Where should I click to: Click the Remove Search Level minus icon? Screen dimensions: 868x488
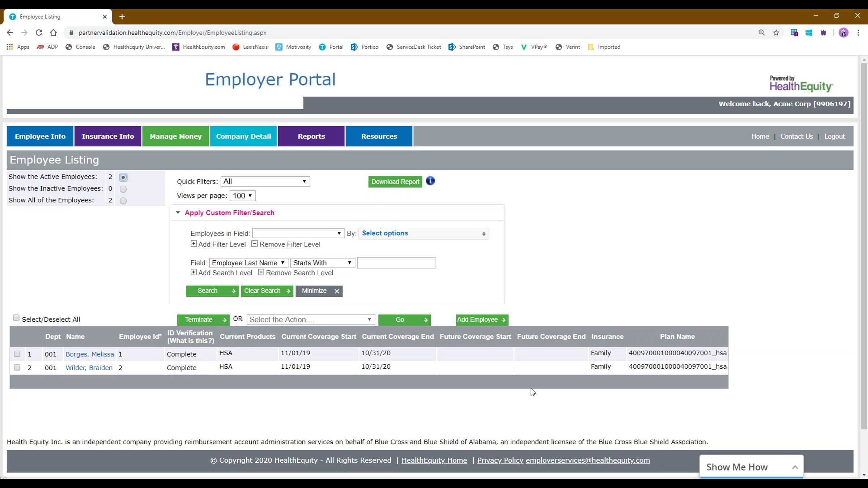tap(261, 272)
